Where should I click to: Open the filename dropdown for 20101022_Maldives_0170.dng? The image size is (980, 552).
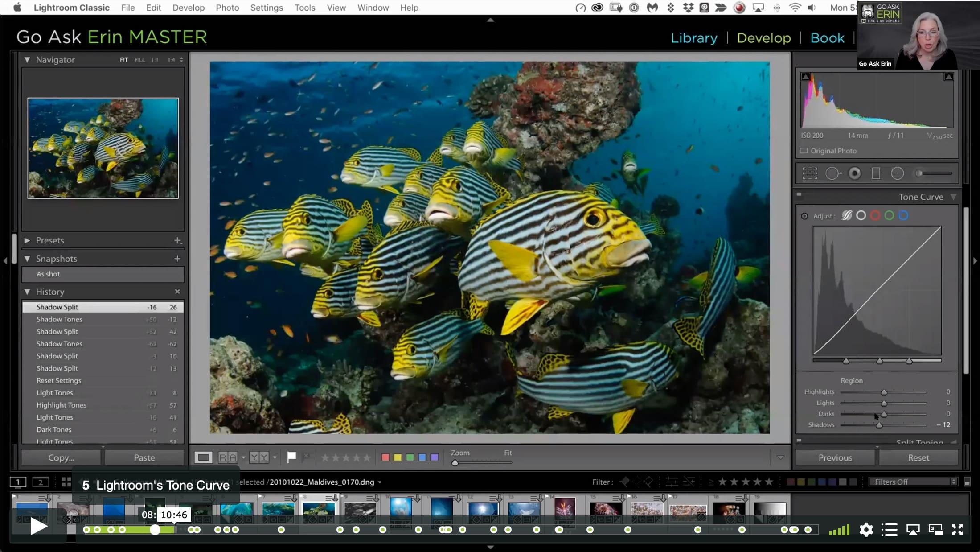coord(380,482)
